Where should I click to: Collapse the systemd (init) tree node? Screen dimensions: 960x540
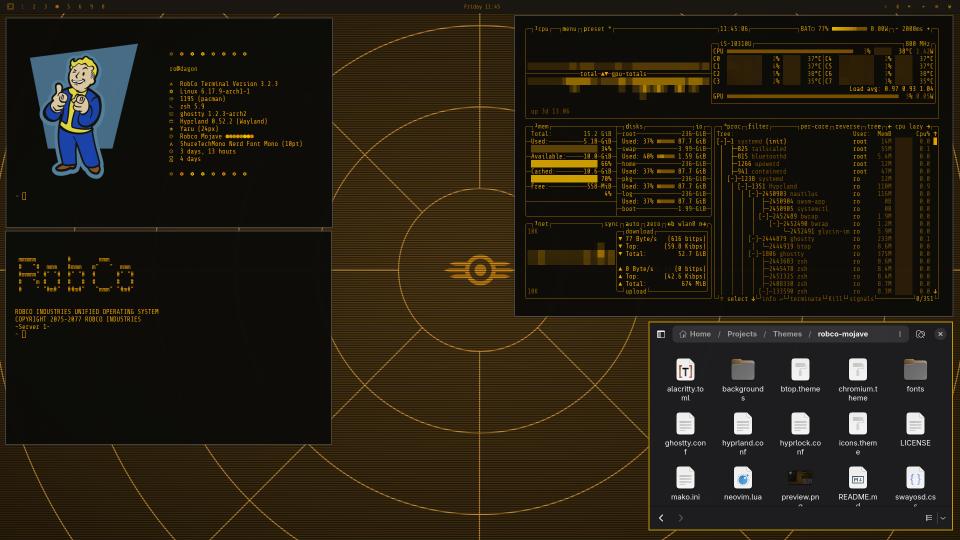(721, 141)
